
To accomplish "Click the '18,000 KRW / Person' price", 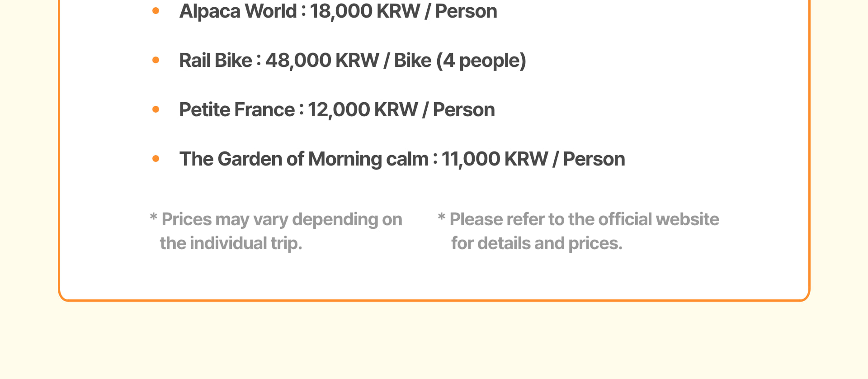I will pos(403,11).
